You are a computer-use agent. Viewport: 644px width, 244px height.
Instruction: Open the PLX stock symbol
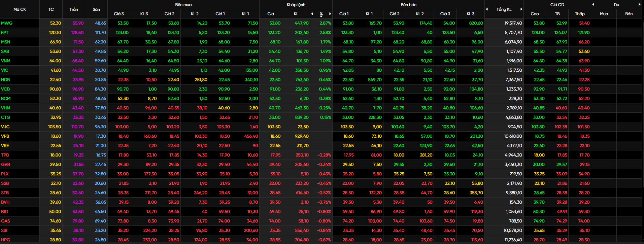(5, 174)
